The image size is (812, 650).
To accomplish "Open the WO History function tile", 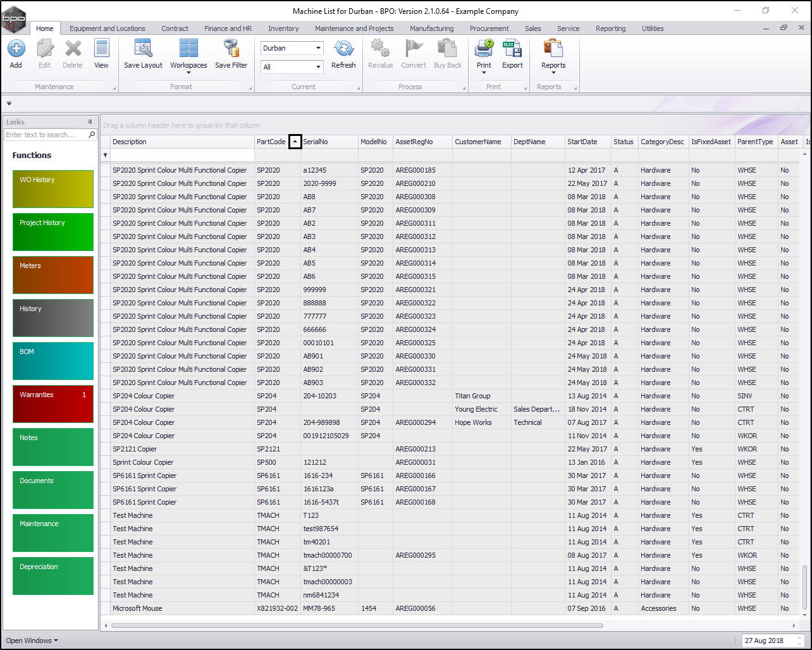I will pyautogui.click(x=53, y=189).
